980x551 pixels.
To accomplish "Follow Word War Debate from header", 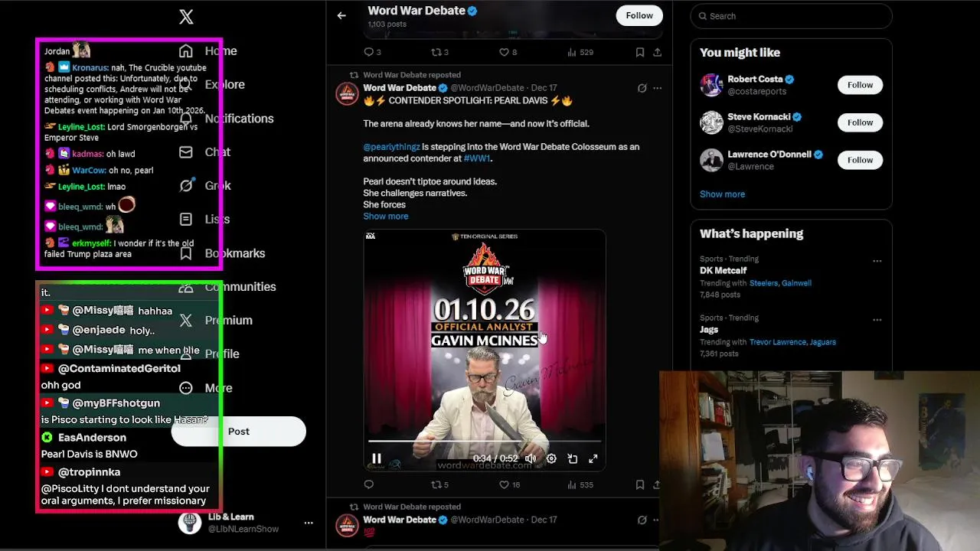I will (x=639, y=15).
